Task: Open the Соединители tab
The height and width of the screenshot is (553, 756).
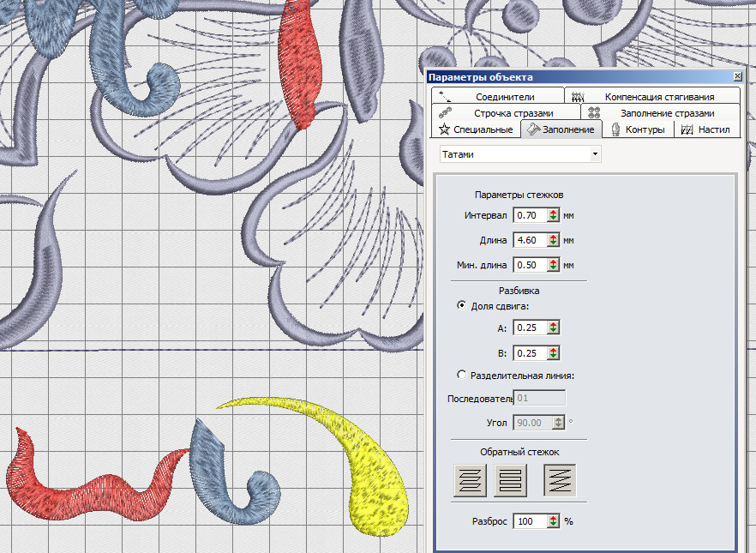Action: click(x=497, y=96)
